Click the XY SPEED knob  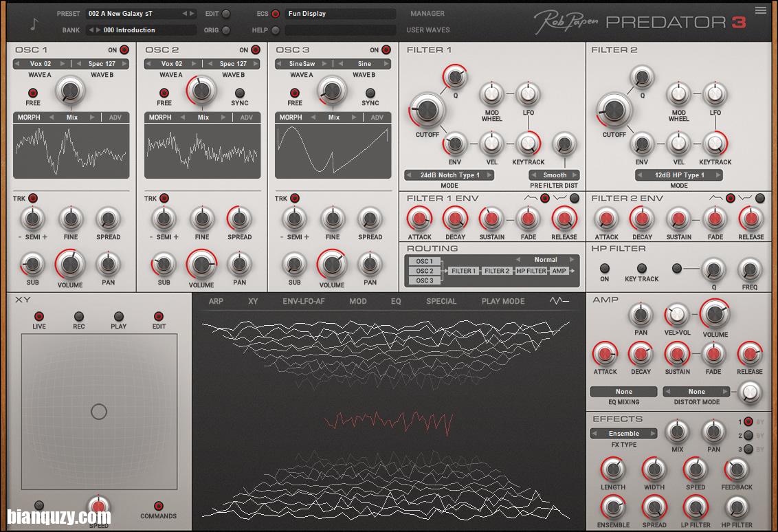(98, 506)
